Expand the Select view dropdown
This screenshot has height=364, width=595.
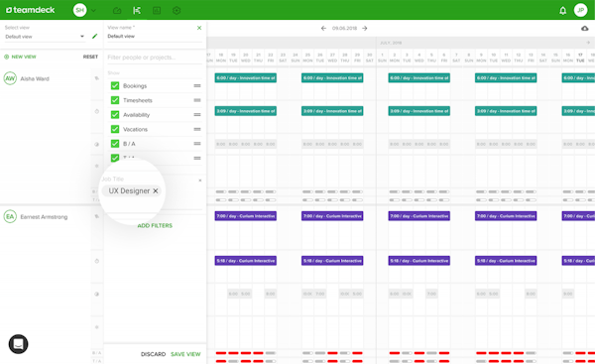(x=45, y=37)
